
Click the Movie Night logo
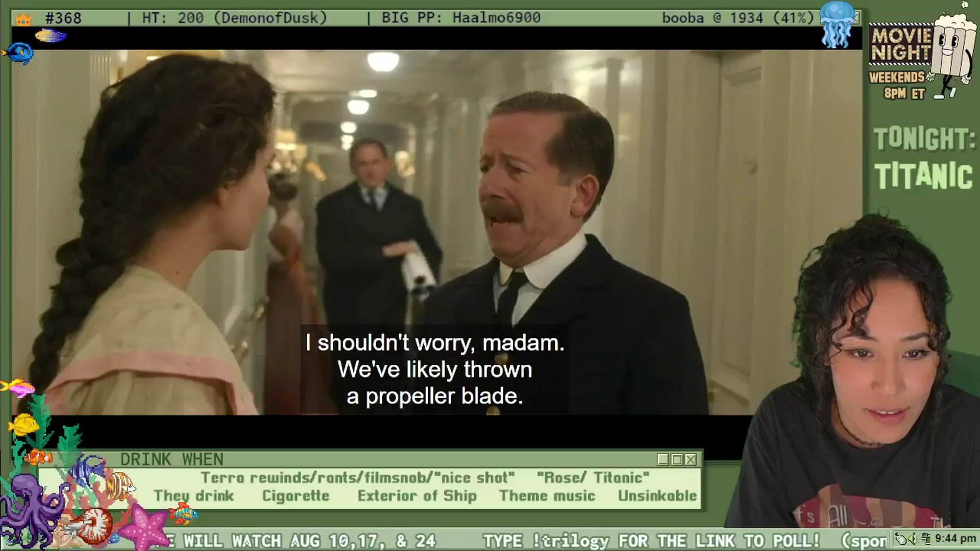(x=900, y=45)
